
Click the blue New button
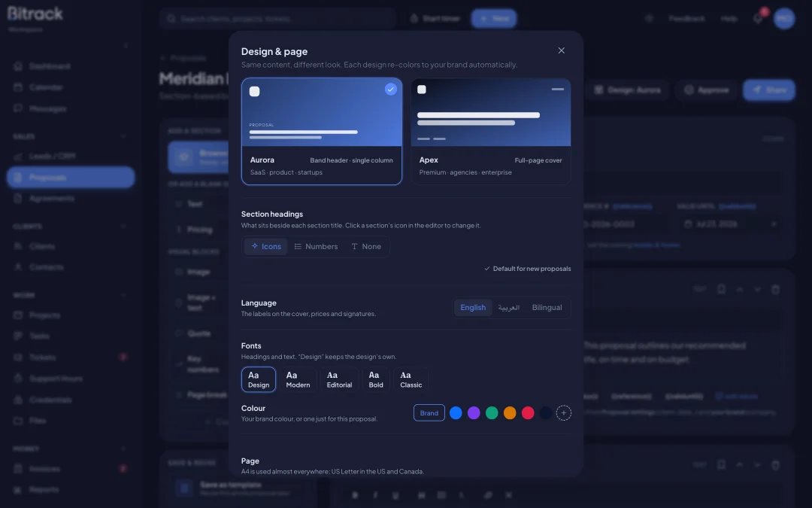493,19
